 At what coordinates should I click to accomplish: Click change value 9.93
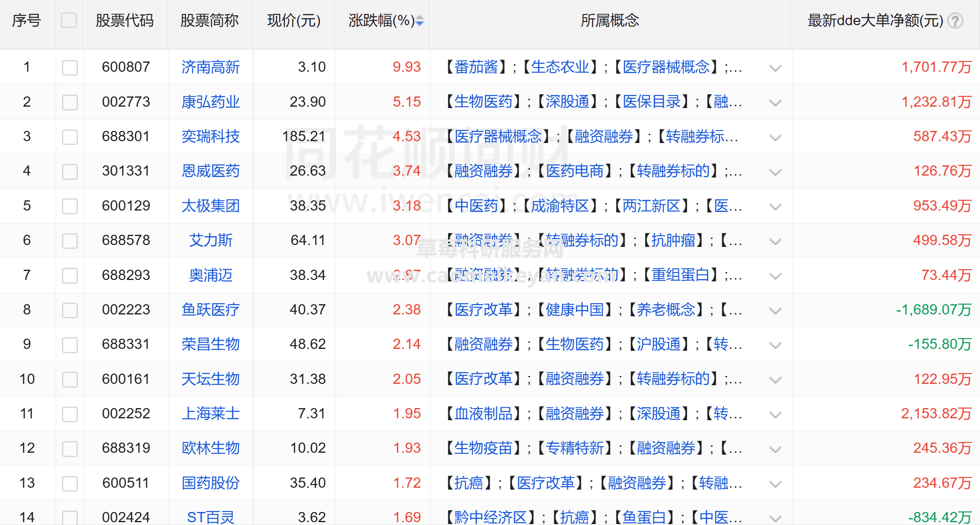[x=407, y=67]
